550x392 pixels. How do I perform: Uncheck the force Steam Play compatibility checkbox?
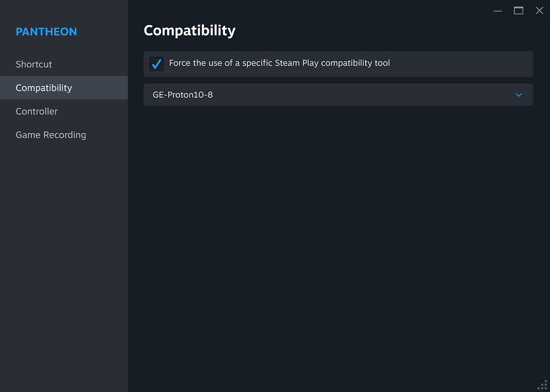click(x=156, y=64)
